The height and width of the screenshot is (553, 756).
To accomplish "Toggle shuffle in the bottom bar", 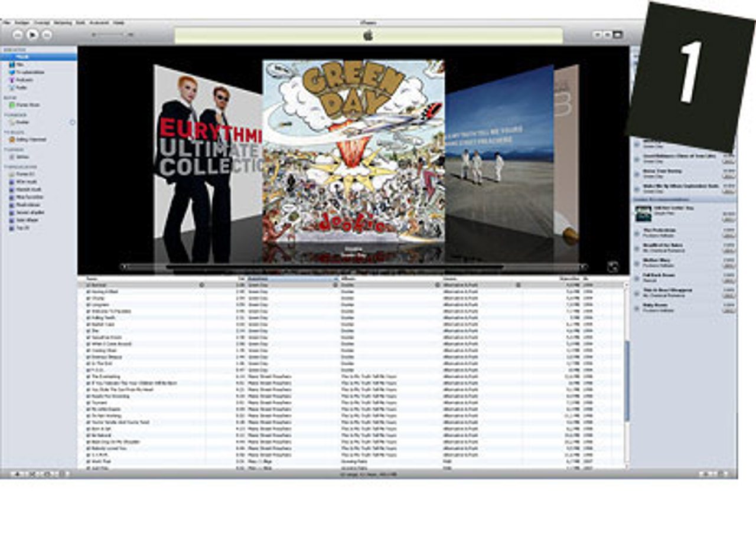I will pos(32,474).
